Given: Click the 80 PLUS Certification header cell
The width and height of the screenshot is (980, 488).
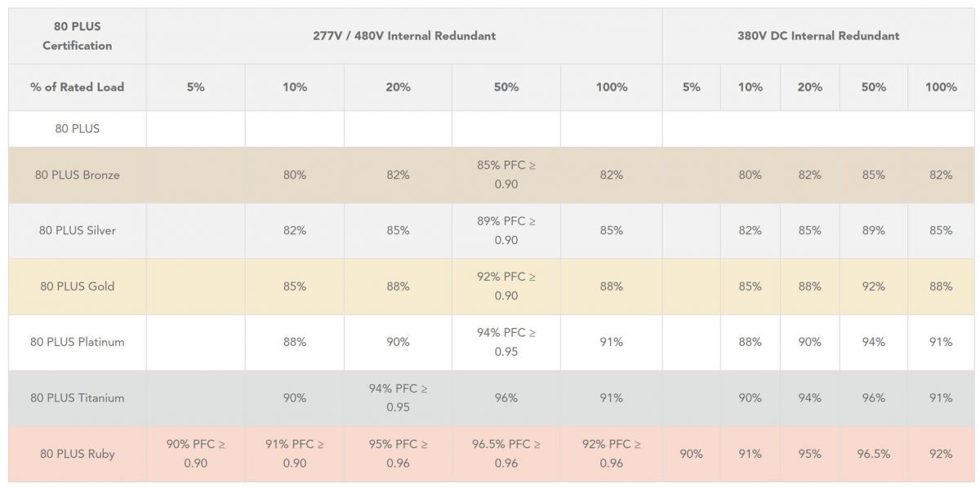Looking at the screenshot, I should (x=78, y=36).
